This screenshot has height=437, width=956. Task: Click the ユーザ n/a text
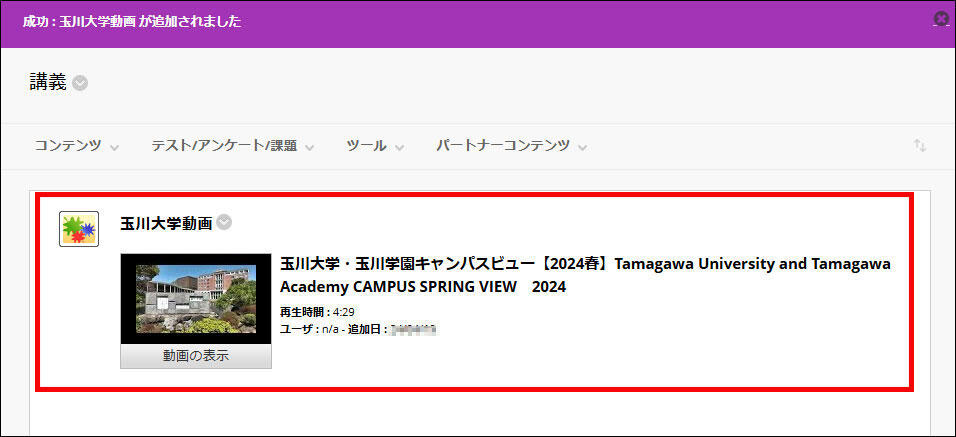pos(310,330)
